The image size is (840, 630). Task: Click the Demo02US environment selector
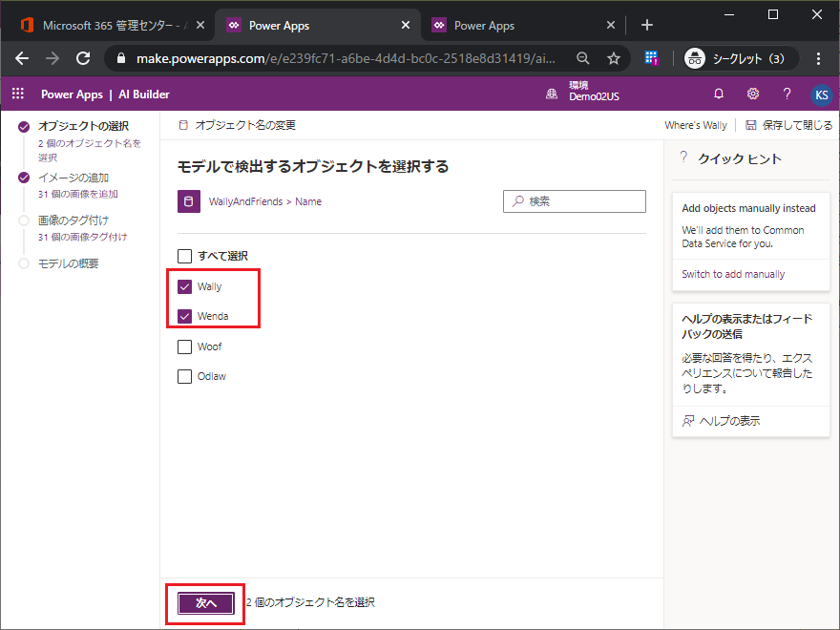(x=594, y=91)
